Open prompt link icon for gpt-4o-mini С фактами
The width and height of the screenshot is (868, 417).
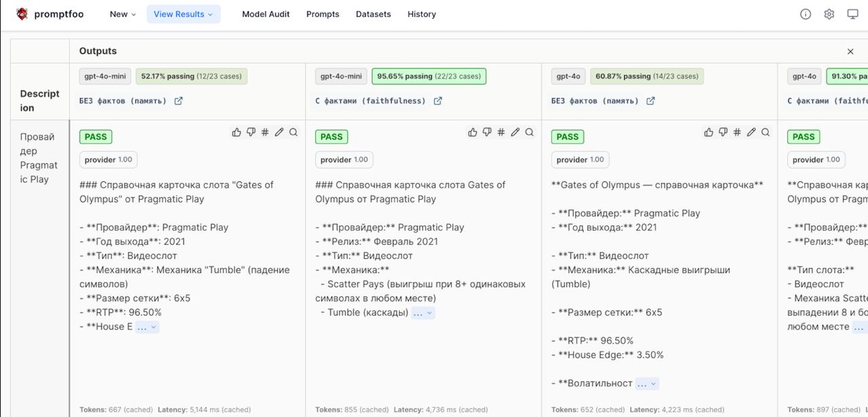[438, 101]
